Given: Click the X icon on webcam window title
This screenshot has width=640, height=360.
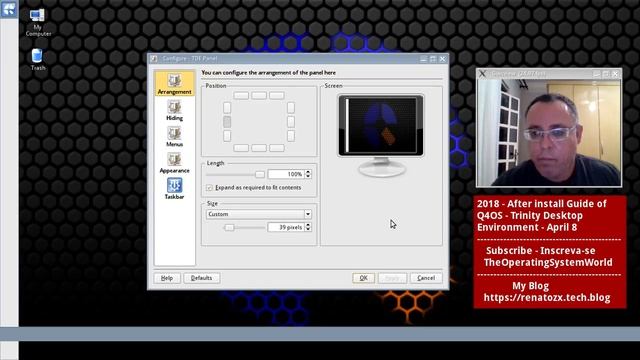Looking at the screenshot, I should 482,74.
